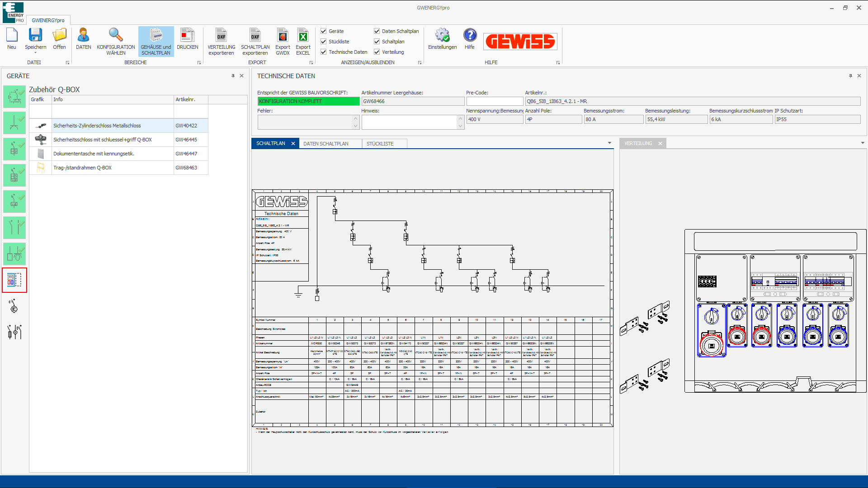Toggle the Schaltplan checkbox
This screenshot has width=868, height=488.
click(377, 42)
